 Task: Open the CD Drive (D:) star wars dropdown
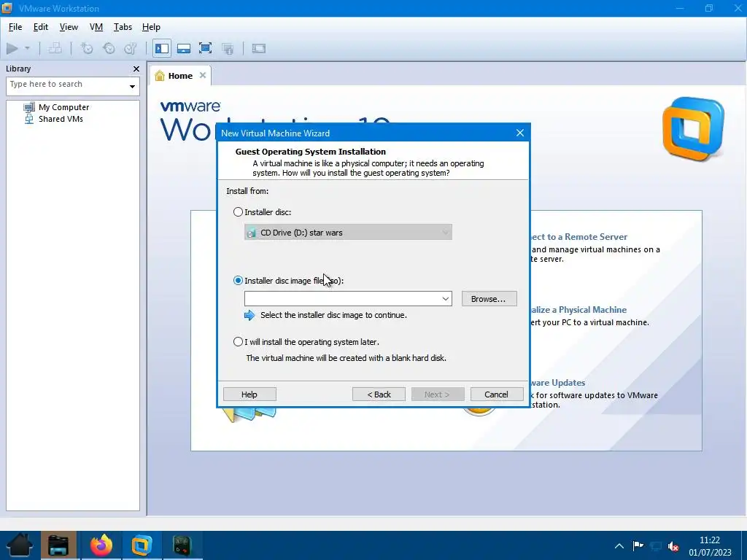click(348, 233)
